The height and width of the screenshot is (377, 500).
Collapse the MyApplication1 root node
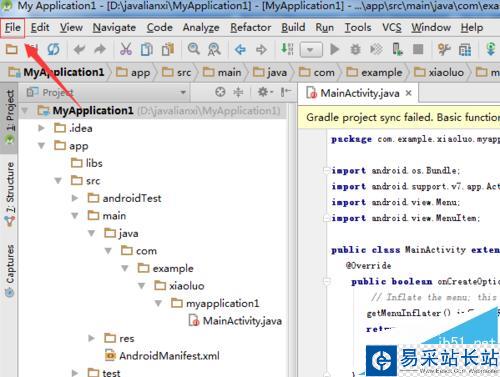point(25,110)
